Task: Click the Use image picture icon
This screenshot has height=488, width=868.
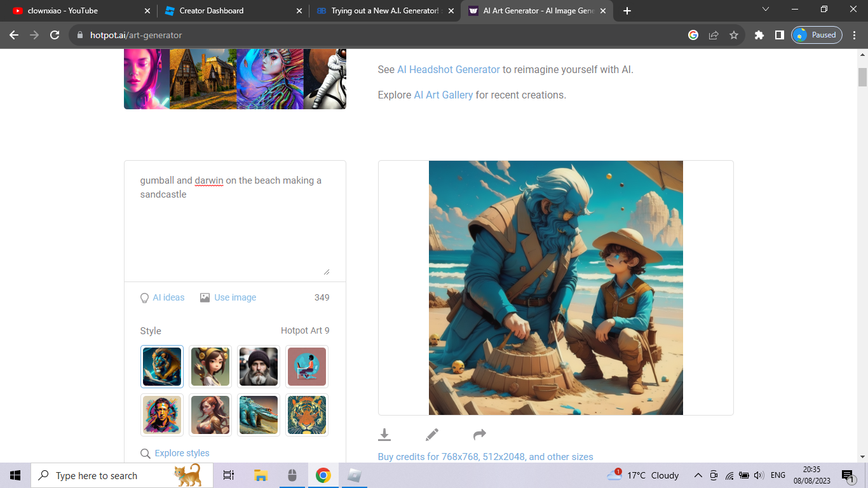Action: tap(205, 297)
